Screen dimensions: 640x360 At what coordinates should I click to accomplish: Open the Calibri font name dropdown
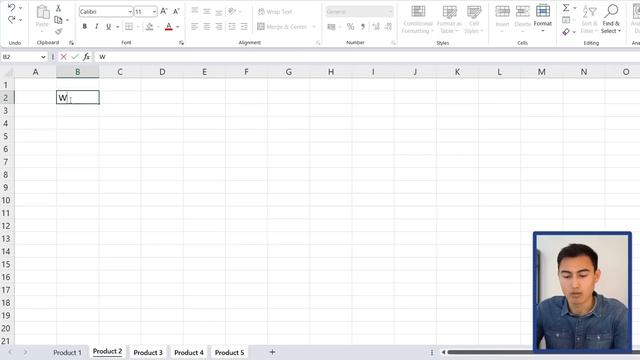pyautogui.click(x=130, y=11)
